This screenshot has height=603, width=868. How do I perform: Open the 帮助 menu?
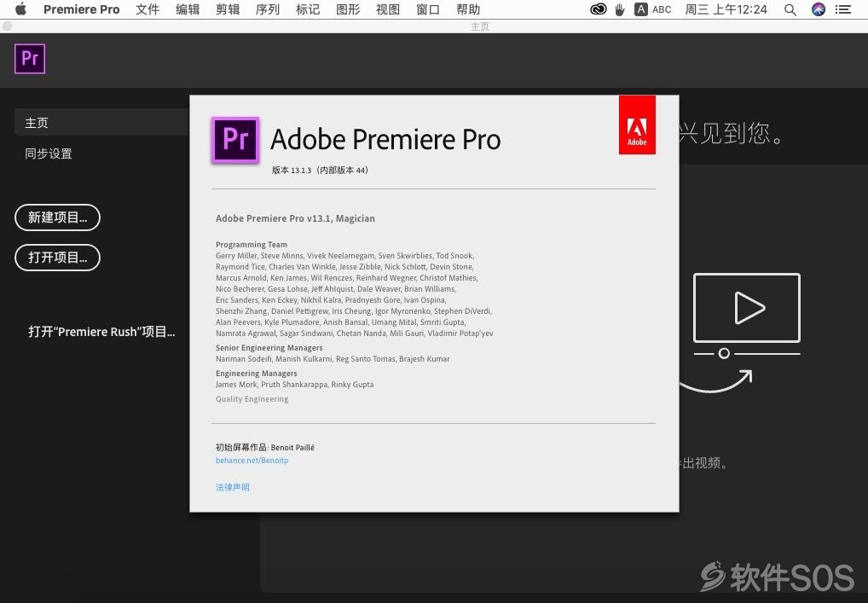click(468, 9)
